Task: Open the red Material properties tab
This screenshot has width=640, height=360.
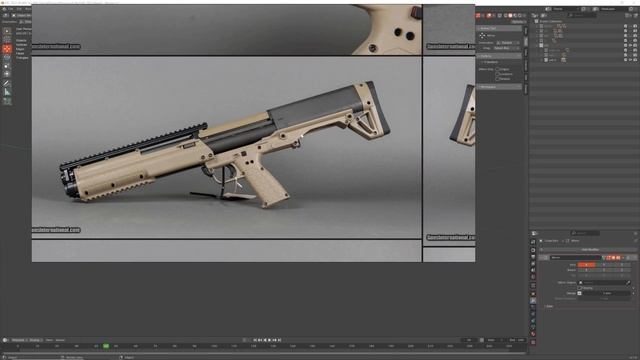Action: (533, 333)
